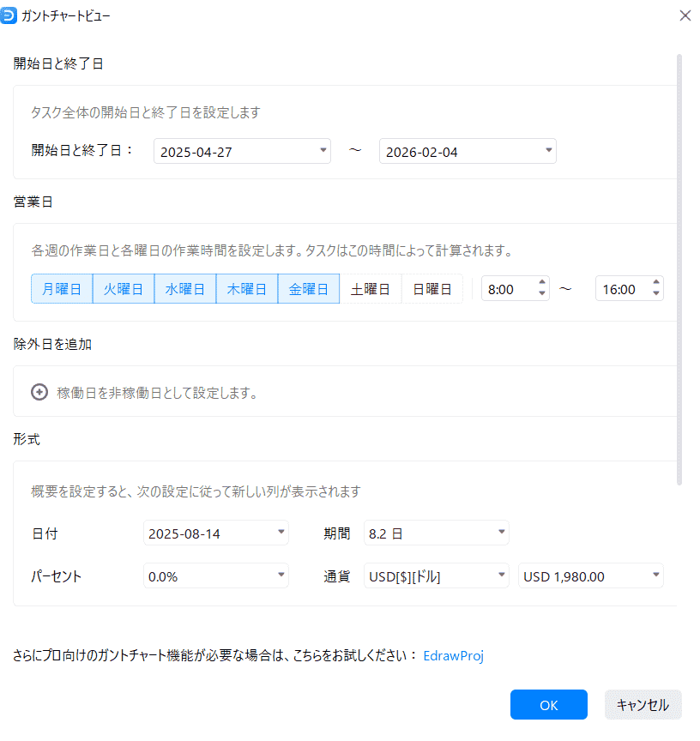Increase the 8:00 start time with up arrow

[542, 283]
